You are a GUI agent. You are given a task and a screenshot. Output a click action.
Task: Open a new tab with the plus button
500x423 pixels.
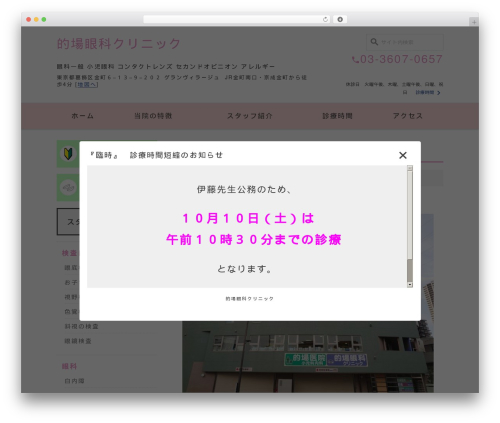(474, 22)
